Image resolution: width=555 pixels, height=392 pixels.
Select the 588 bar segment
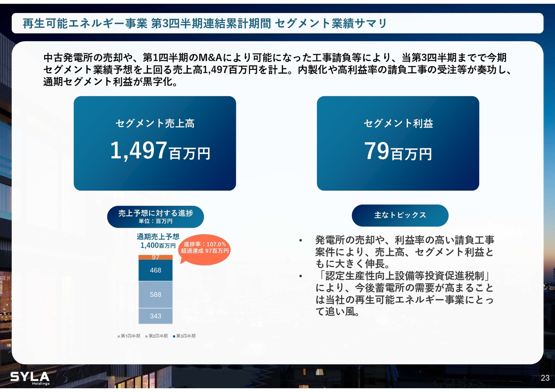coord(156,294)
